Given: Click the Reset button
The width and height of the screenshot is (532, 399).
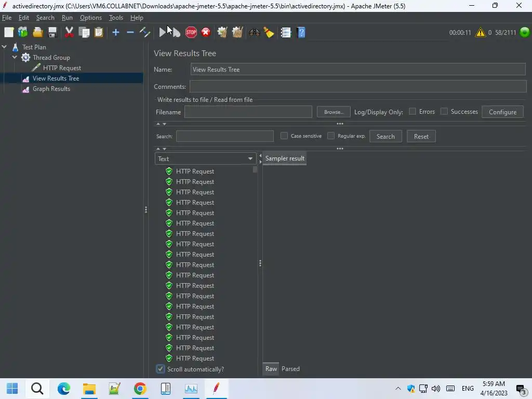Looking at the screenshot, I should [421, 137].
